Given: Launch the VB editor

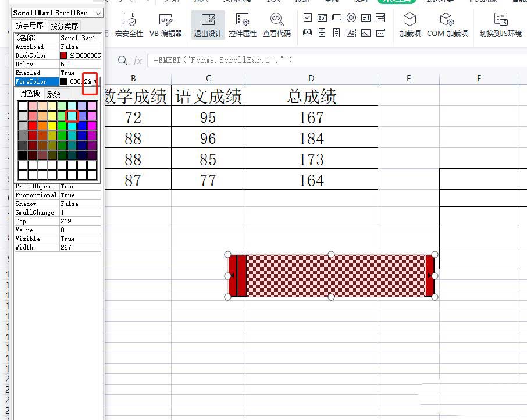Looking at the screenshot, I should [x=166, y=24].
